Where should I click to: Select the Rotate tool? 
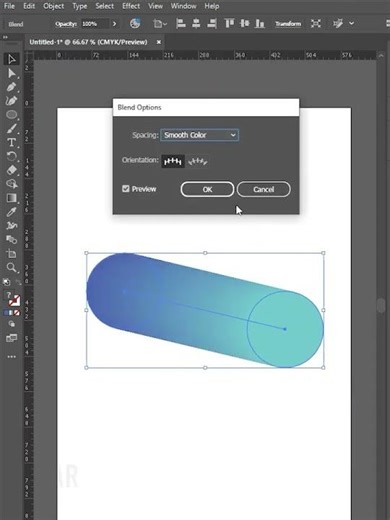(x=11, y=156)
